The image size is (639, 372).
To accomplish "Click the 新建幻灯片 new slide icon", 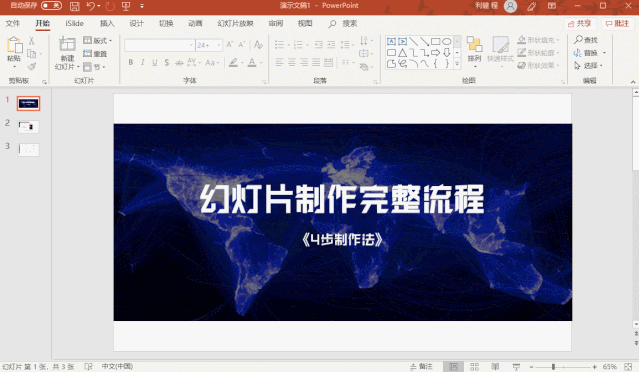I will (x=67, y=44).
